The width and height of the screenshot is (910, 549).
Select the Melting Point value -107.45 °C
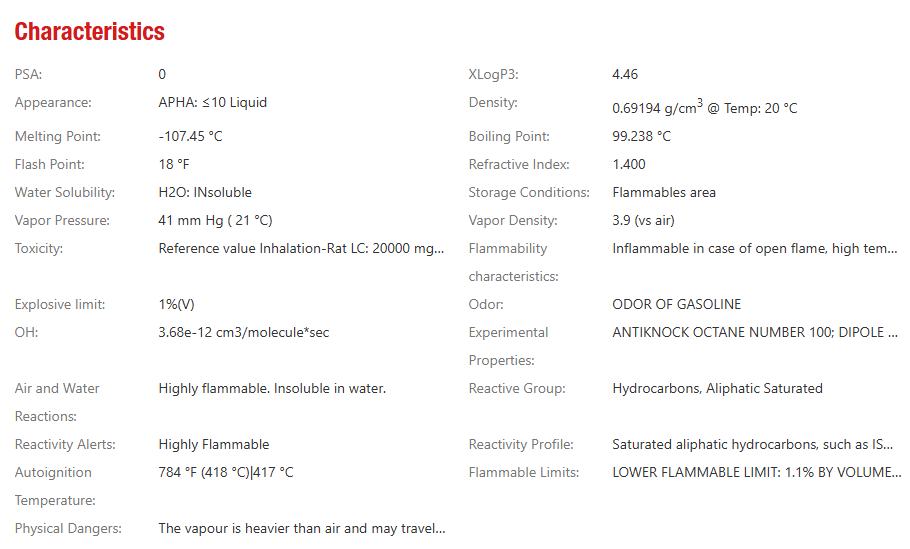(190, 136)
